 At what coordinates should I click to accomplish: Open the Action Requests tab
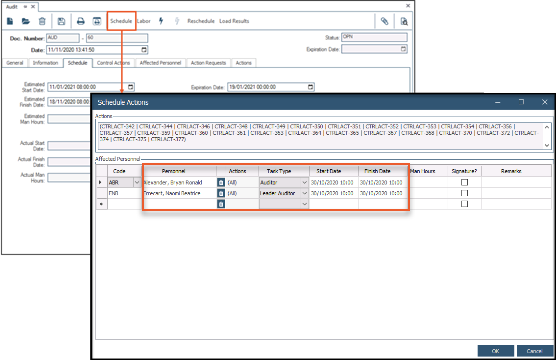tap(208, 63)
